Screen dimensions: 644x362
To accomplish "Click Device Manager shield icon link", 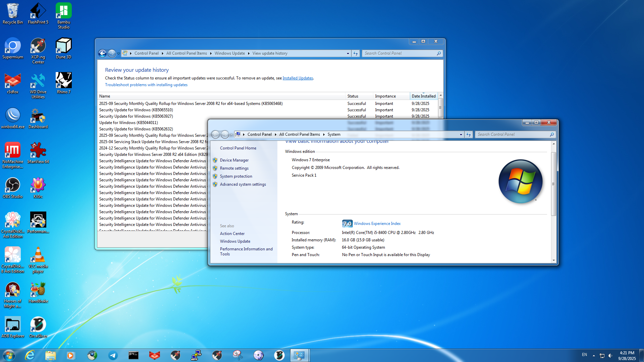I will point(234,160).
